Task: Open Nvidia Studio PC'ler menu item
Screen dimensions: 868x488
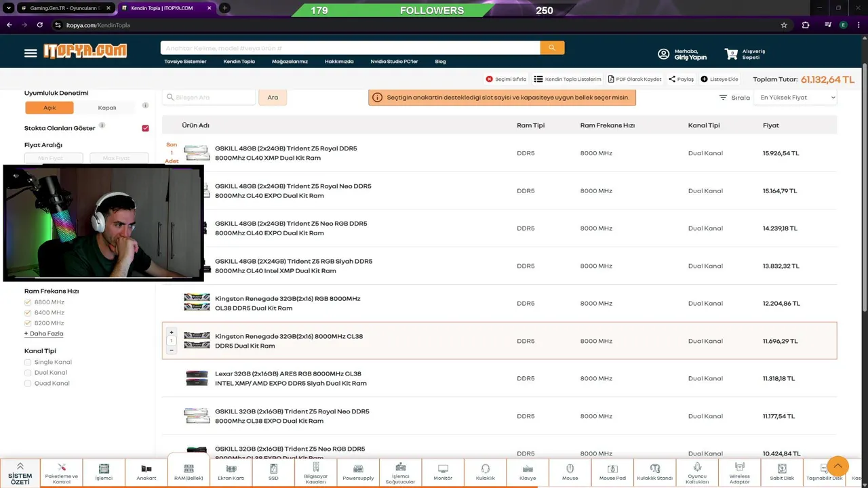Action: click(394, 62)
